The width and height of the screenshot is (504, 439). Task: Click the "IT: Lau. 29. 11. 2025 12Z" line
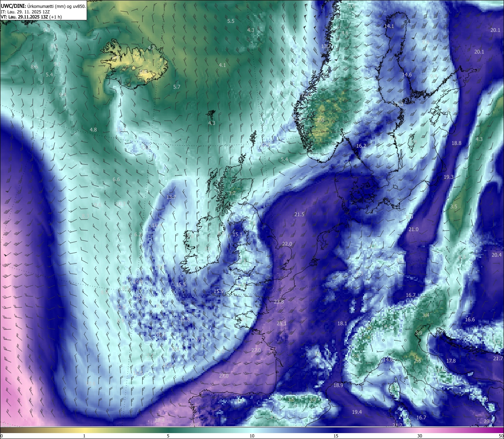[x=25, y=12]
